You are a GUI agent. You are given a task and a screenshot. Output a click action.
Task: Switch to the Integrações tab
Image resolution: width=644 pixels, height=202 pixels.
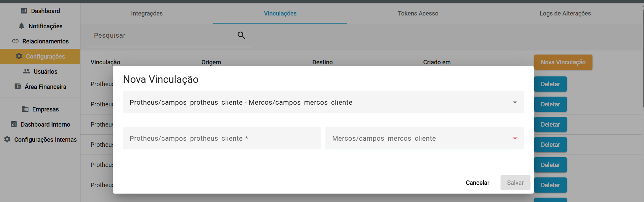(147, 13)
